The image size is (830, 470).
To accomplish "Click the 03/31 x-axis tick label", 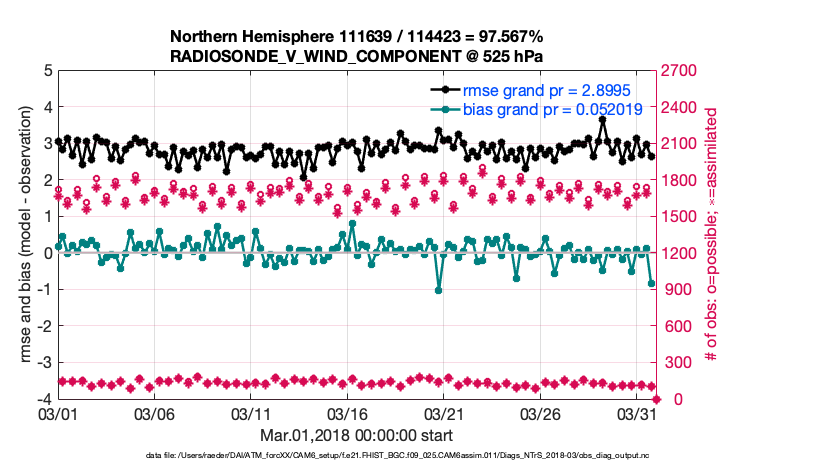I will pyautogui.click(x=636, y=413).
